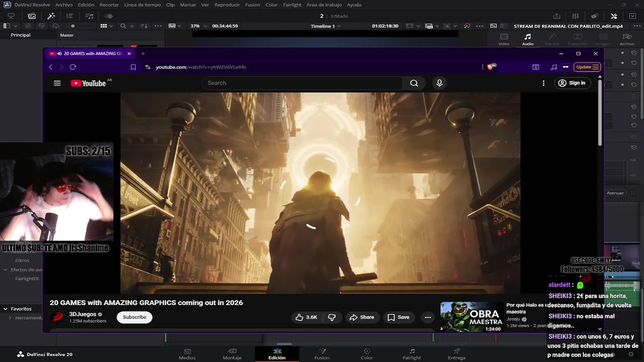The image size is (644, 362).
Task: Toggle the Inspector tools icon
Action: click(x=614, y=16)
